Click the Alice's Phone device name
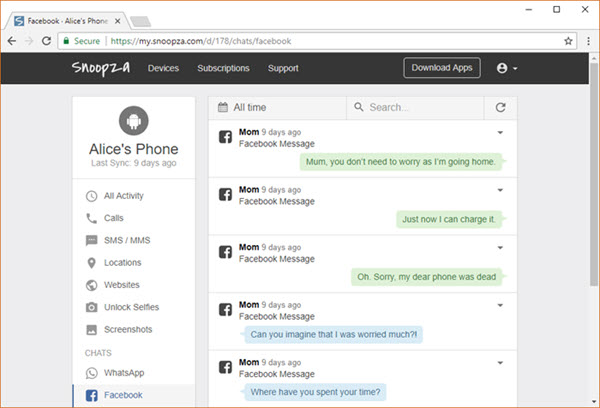600x408 pixels. [134, 149]
